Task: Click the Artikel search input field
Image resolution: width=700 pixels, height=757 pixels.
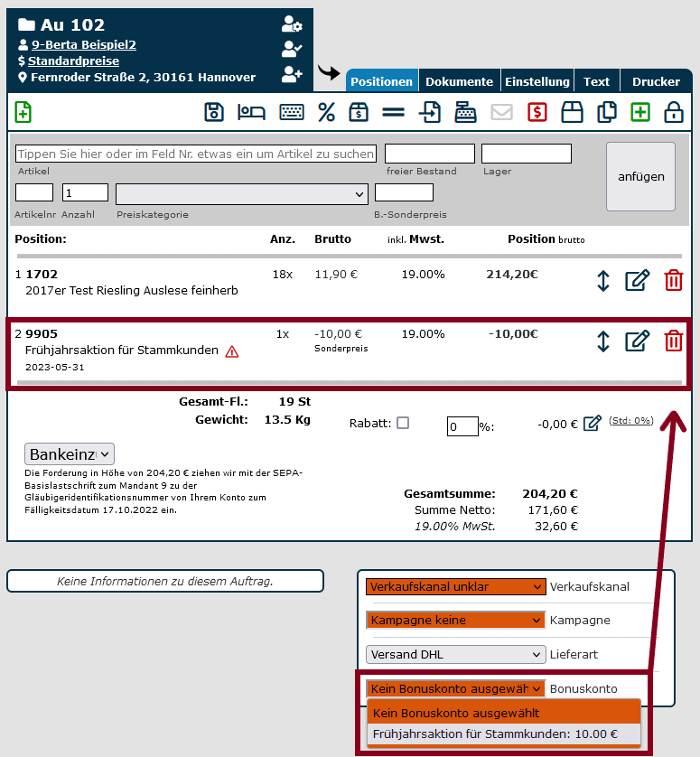Action: [x=196, y=154]
